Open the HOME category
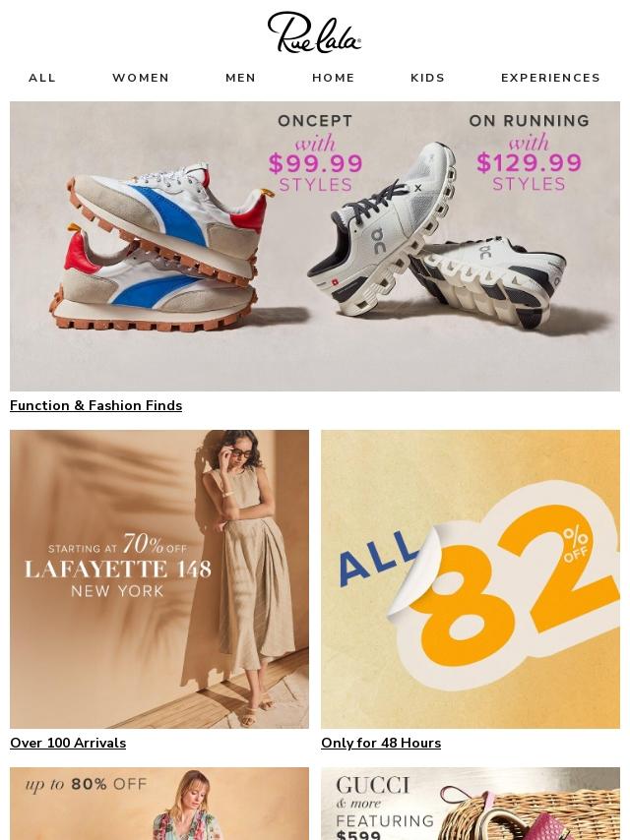 (x=334, y=78)
